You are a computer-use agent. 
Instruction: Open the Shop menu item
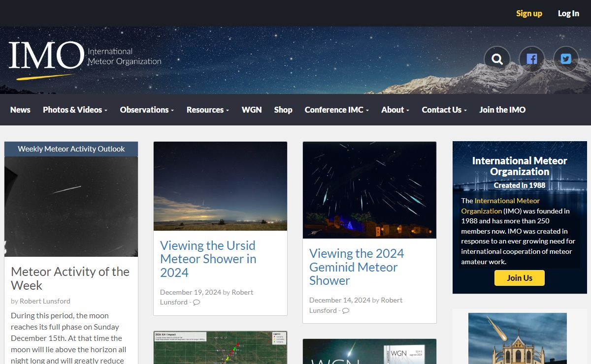[x=283, y=110]
